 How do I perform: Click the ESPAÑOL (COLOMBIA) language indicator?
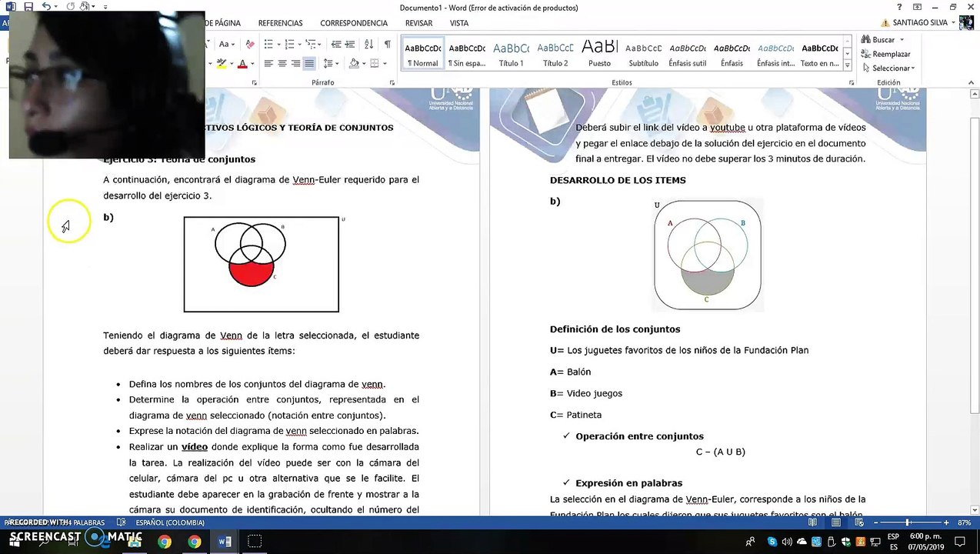(x=170, y=522)
